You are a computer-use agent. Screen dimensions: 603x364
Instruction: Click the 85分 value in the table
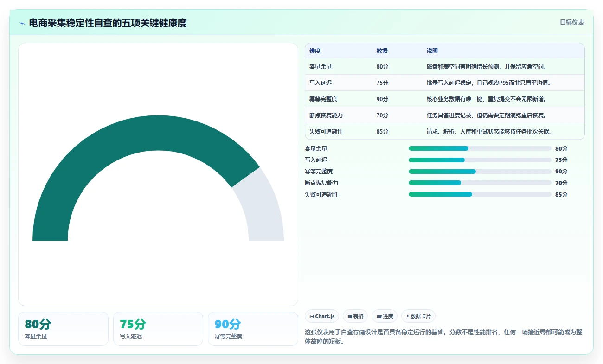pos(382,132)
